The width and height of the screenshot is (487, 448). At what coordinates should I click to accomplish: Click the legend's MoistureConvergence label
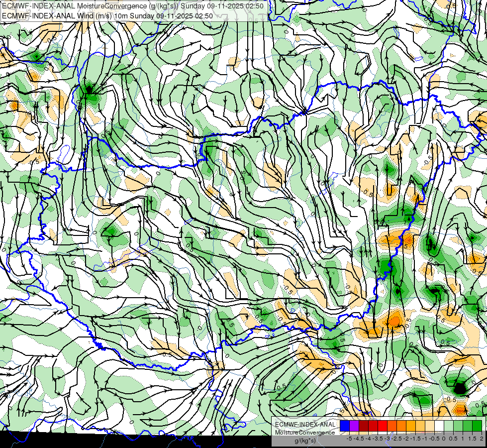tap(305, 433)
